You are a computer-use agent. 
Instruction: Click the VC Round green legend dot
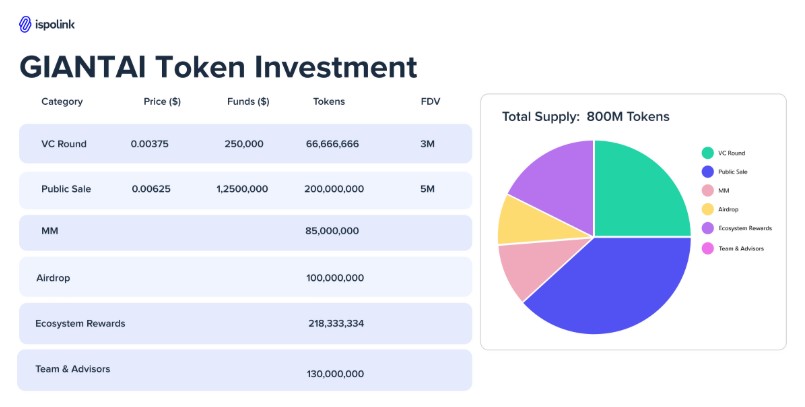coord(708,153)
